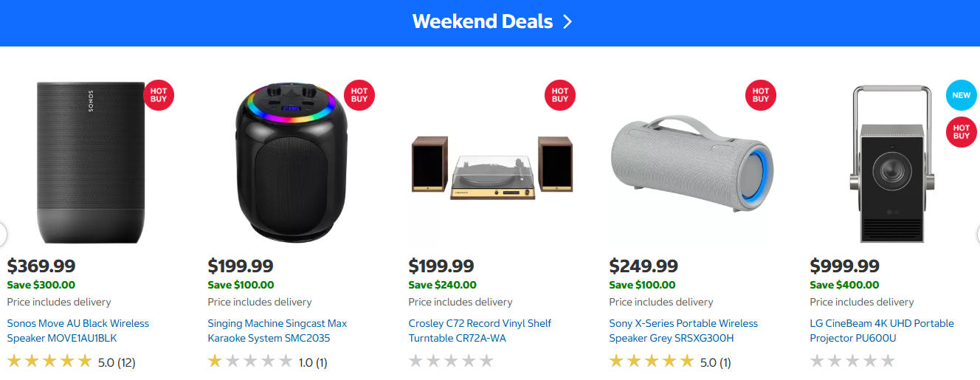
Task: Open Sonos Move AU Black Wireless Speaker link
Action: coord(77,331)
